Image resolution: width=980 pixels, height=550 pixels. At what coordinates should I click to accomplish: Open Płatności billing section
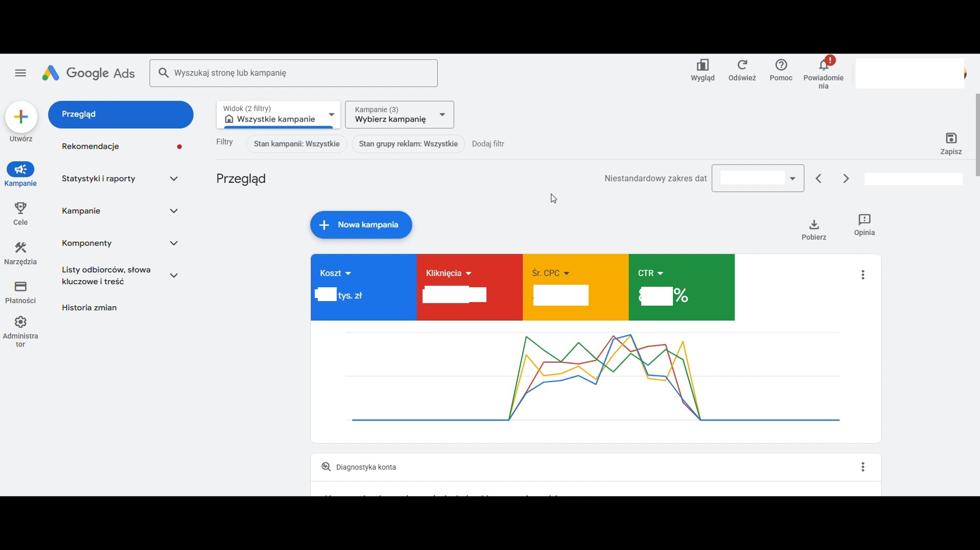[x=20, y=292]
